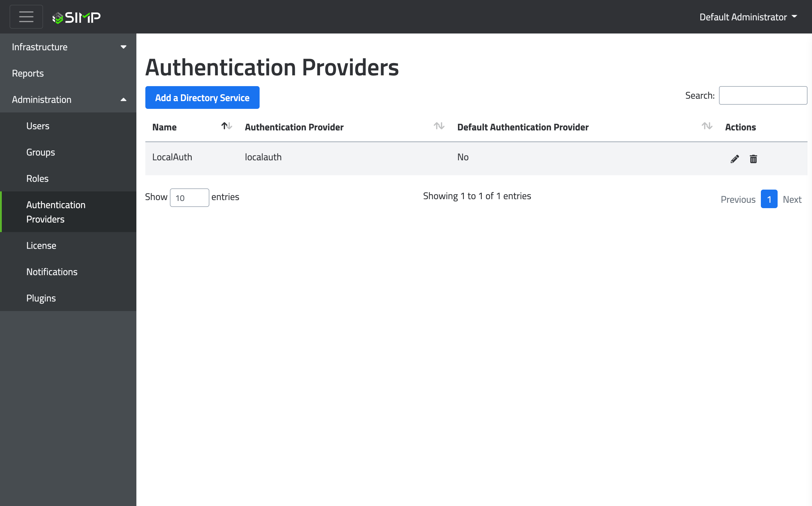Click the SIMP logo
The width and height of the screenshot is (812, 506).
coord(77,17)
